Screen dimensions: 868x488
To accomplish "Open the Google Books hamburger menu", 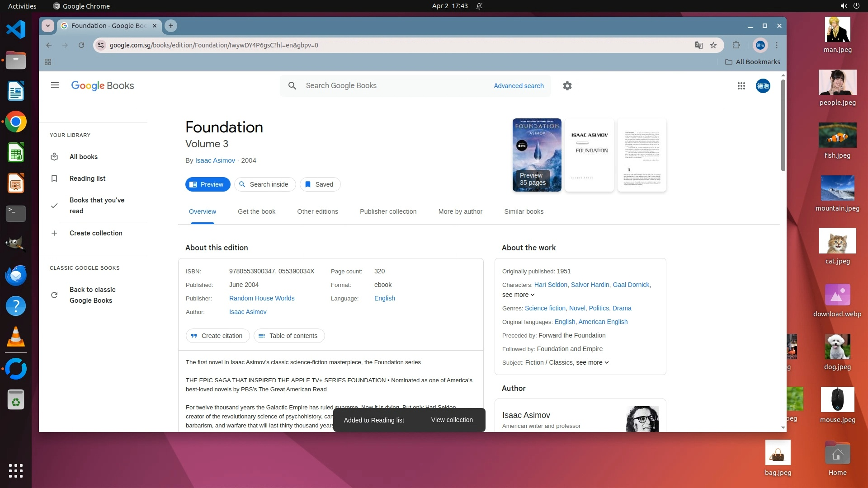I will point(55,85).
